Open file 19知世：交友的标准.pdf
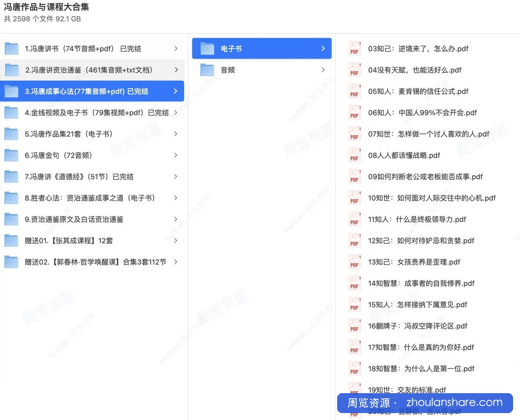 click(x=407, y=390)
